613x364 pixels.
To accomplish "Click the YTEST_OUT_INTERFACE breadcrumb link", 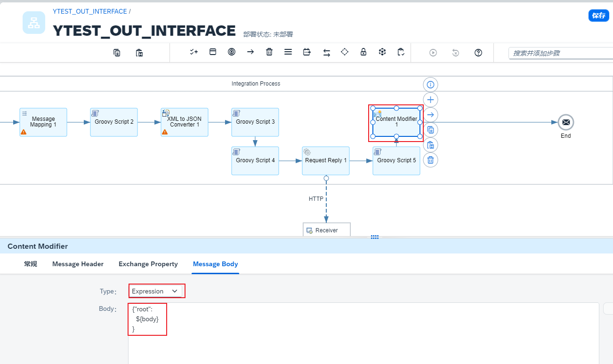I will (90, 11).
